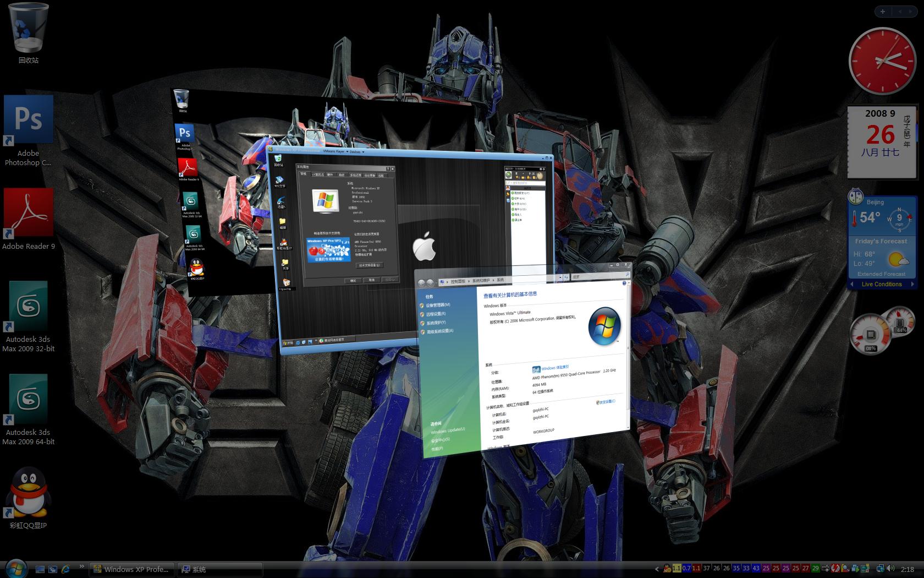This screenshot has width=924, height=578.
Task: Launch Autodesk 3ds Max 2009 32-bit
Action: tap(28, 317)
